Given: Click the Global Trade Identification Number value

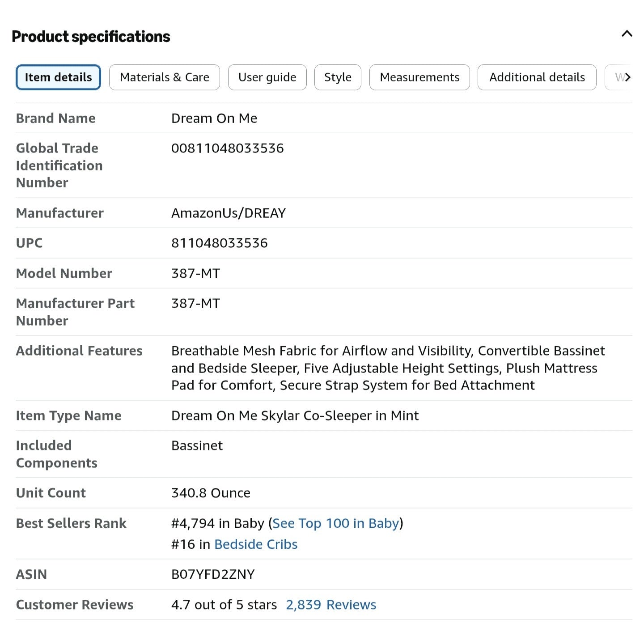Looking at the screenshot, I should 228,148.
